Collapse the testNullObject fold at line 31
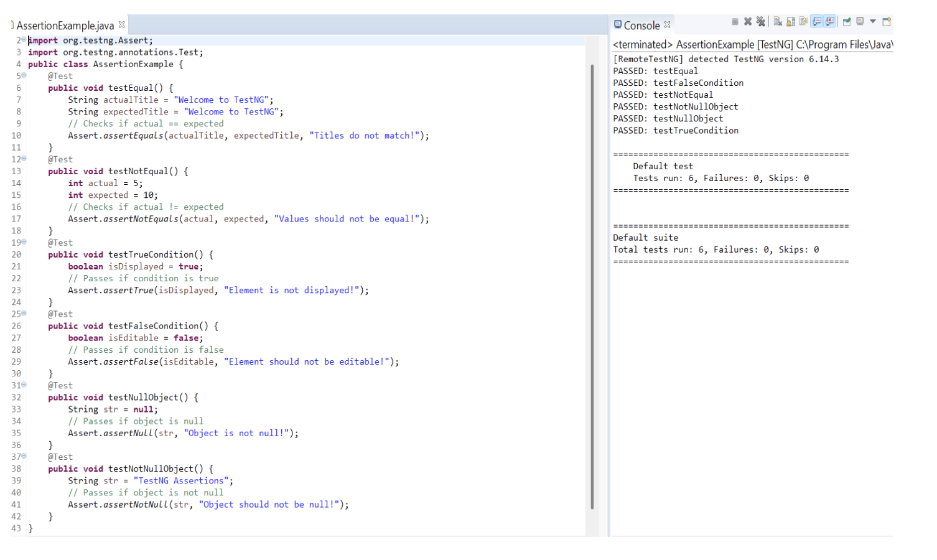The image size is (937, 560). [x=24, y=385]
